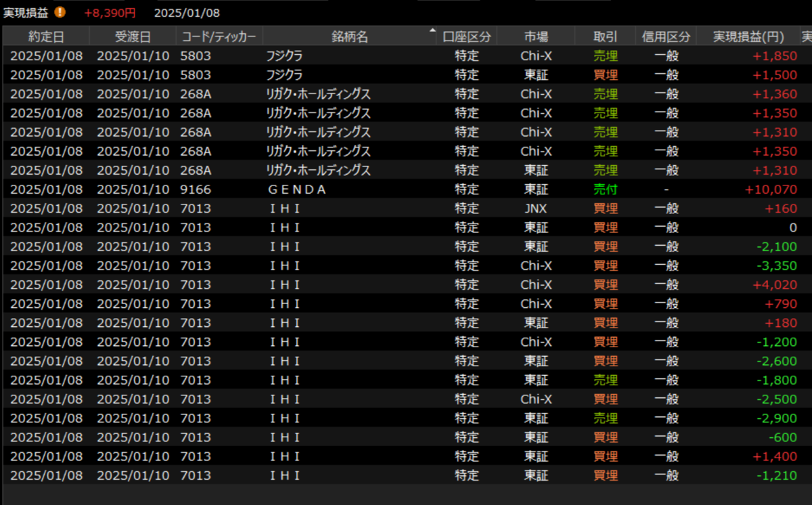
Task: Click the -2,900 loss cell
Action: [x=777, y=418]
